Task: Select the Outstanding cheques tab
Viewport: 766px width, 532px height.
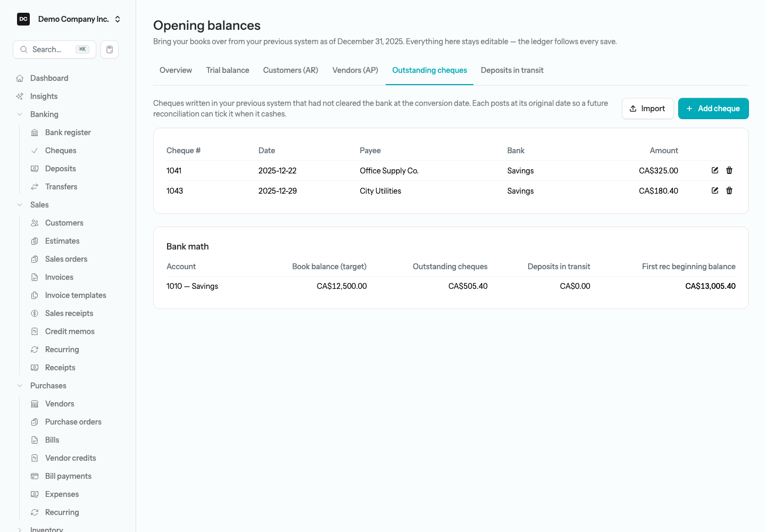Action: (430, 70)
